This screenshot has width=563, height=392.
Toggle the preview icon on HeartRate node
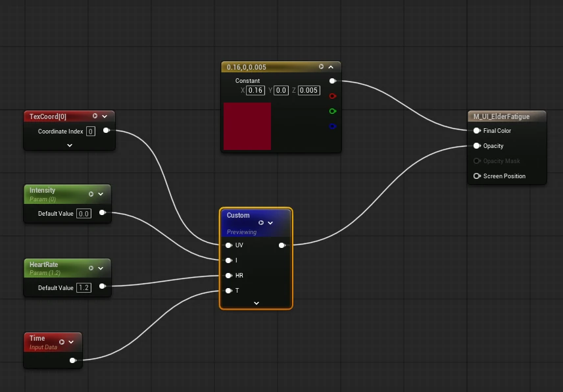click(x=91, y=268)
